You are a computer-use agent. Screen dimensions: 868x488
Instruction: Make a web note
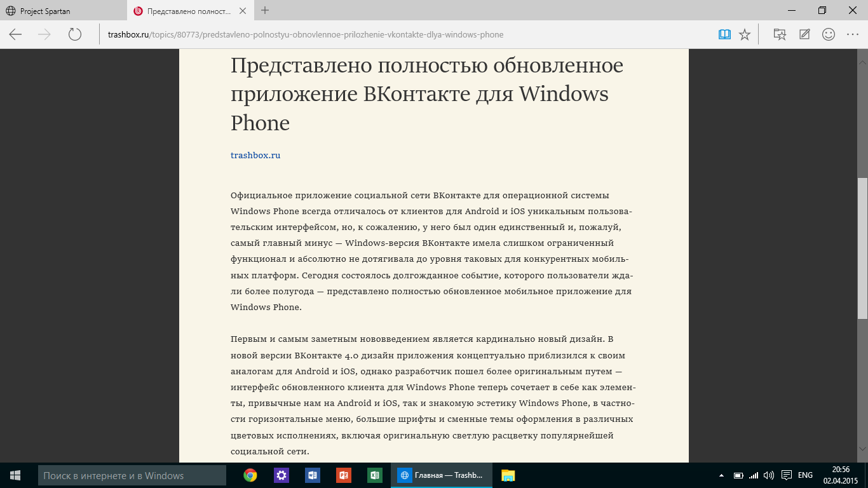(x=804, y=34)
